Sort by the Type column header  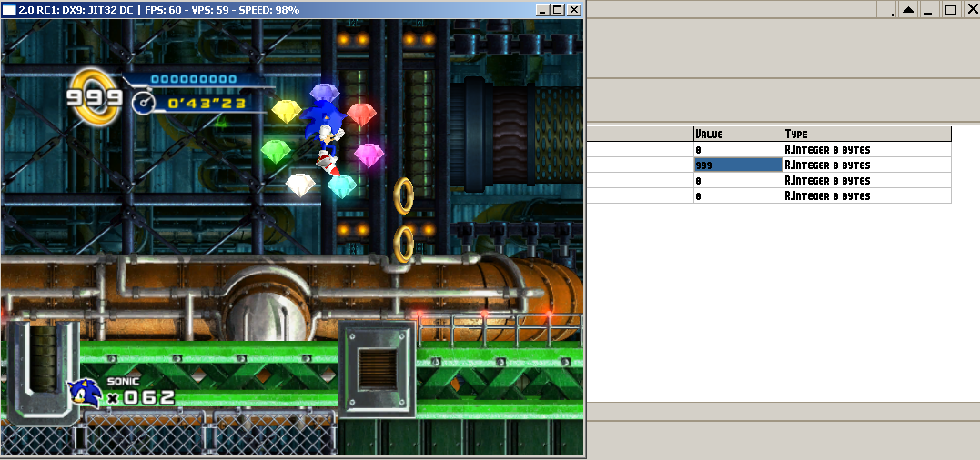(x=867, y=134)
